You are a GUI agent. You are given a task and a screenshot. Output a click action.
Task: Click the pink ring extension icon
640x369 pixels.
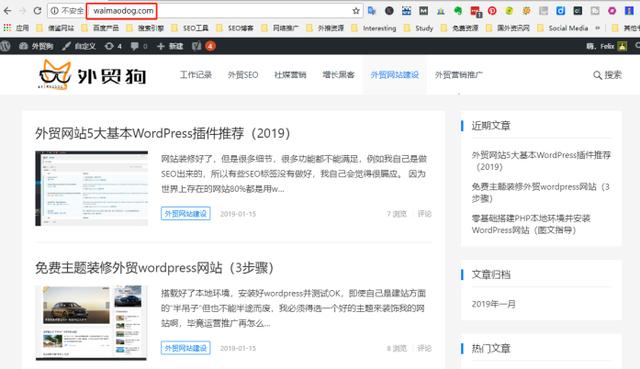[612, 11]
